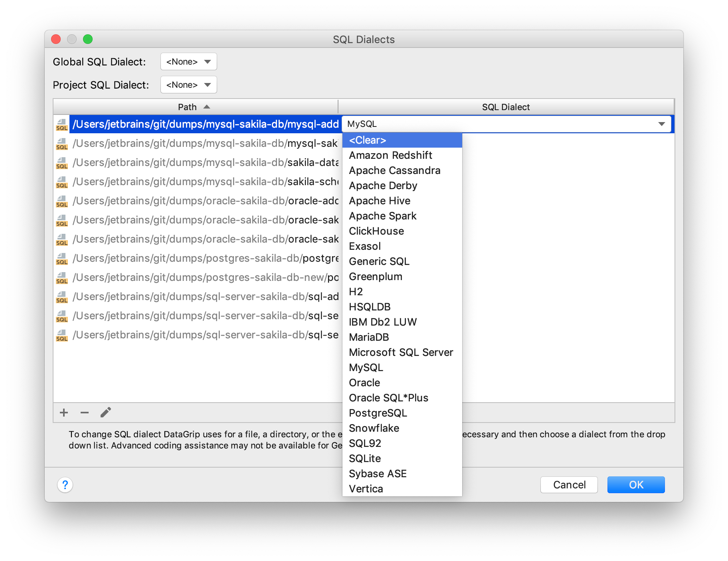Click the SQL Dialect column header
Screen dimensions: 728x561
point(506,107)
